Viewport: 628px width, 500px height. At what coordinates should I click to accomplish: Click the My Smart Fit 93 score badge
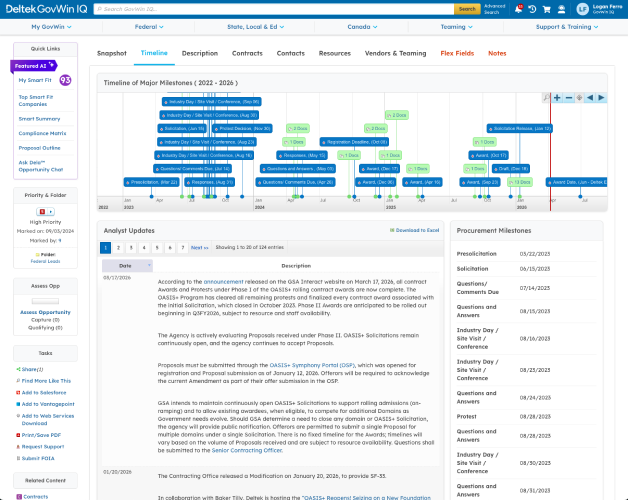click(x=65, y=80)
